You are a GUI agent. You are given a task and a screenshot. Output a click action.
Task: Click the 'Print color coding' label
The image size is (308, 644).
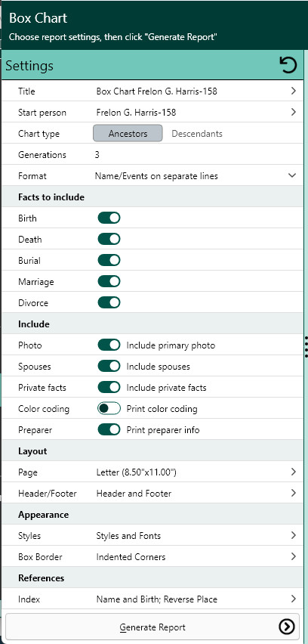click(162, 409)
